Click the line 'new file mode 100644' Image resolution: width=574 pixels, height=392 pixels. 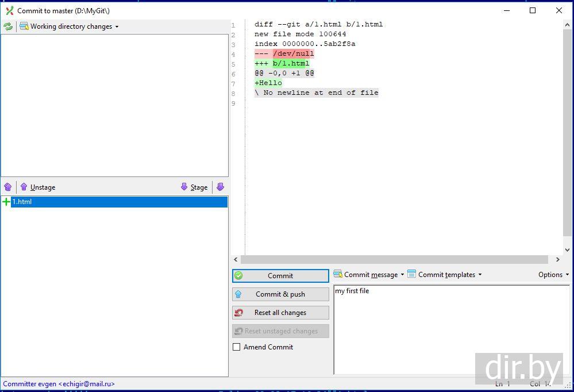300,34
